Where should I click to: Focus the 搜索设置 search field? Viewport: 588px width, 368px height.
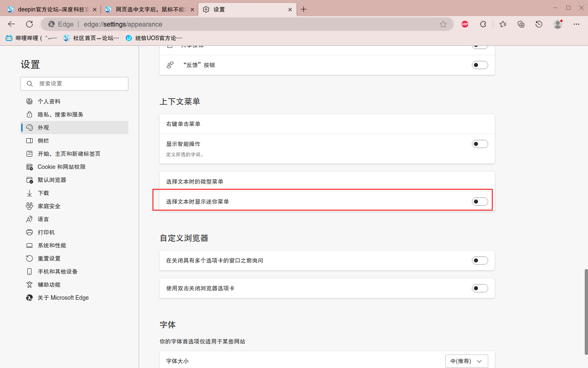click(74, 84)
